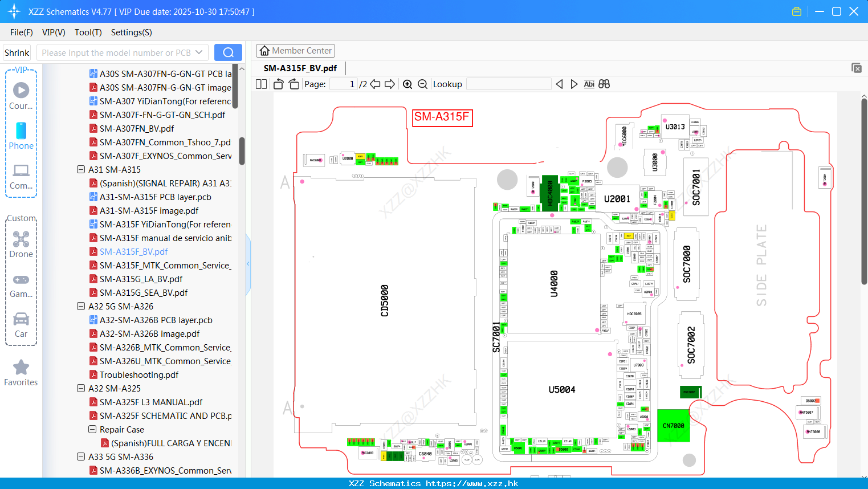Click the PDF viewer vertical scrollbar
The height and width of the screenshot is (489, 868).
tap(864, 191)
